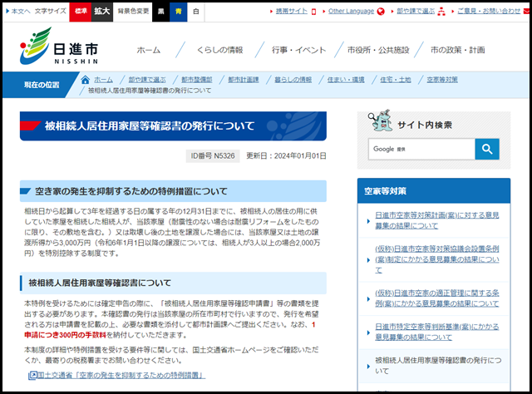This screenshot has height=394, width=532.
Task: Click 部や課で選ぶ in the breadcrumb
Action: pos(147,80)
